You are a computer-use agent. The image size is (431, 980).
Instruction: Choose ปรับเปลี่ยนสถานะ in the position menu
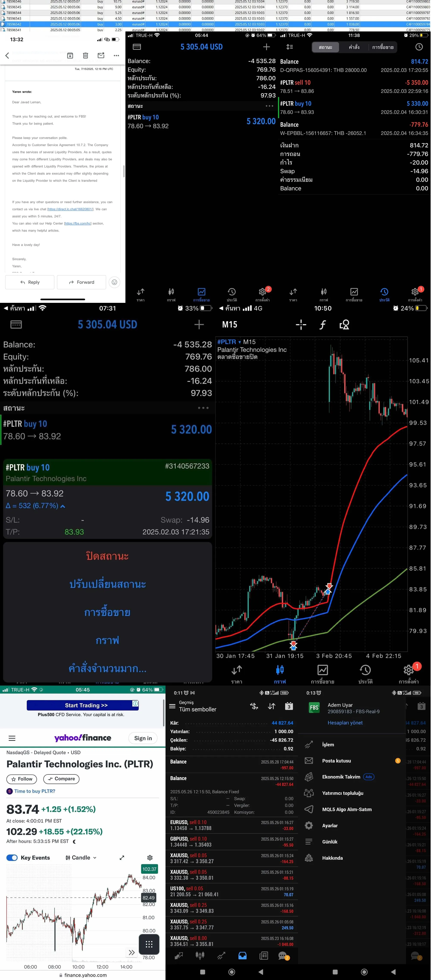[107, 584]
